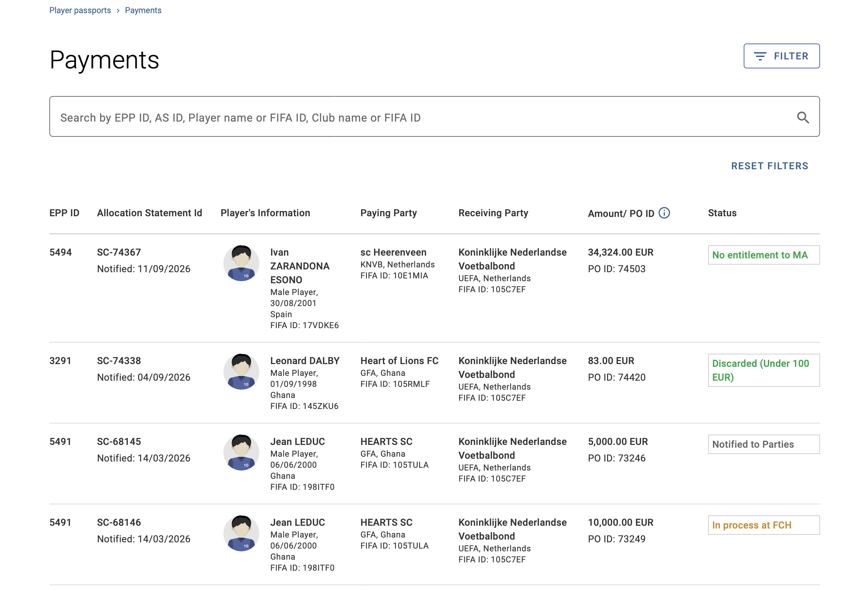Click the 5,000.00 EUR amount
The height and width of the screenshot is (590, 868).
pyautogui.click(x=618, y=442)
